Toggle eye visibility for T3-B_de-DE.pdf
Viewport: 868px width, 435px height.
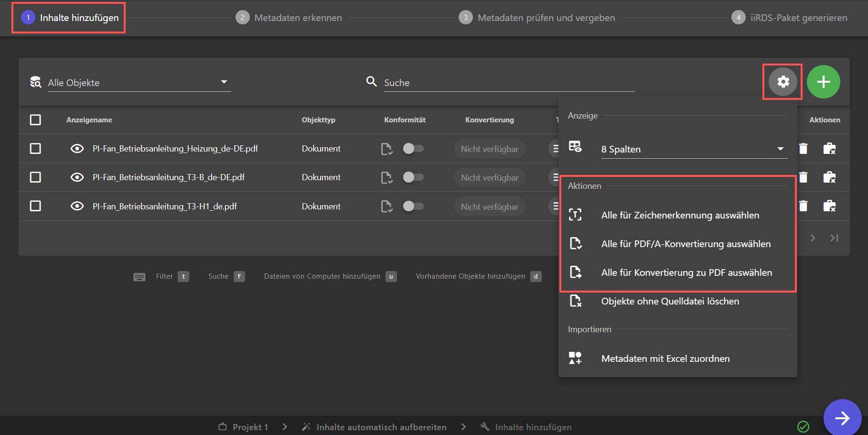pyautogui.click(x=77, y=177)
